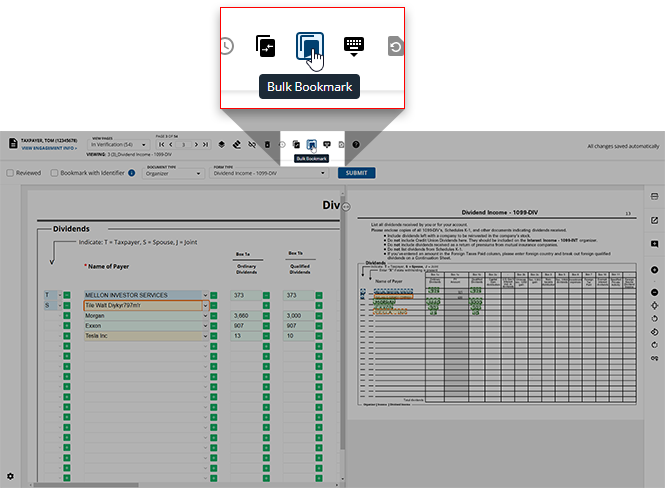Image resolution: width=665 pixels, height=488 pixels.
Task: Open settings gear at bottom left
Action: coord(10,476)
